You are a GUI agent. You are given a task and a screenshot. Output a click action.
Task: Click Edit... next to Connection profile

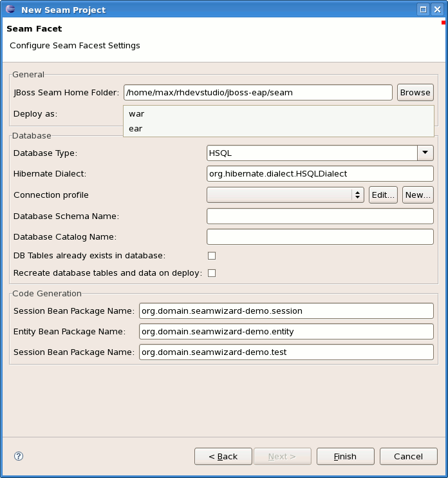click(383, 195)
